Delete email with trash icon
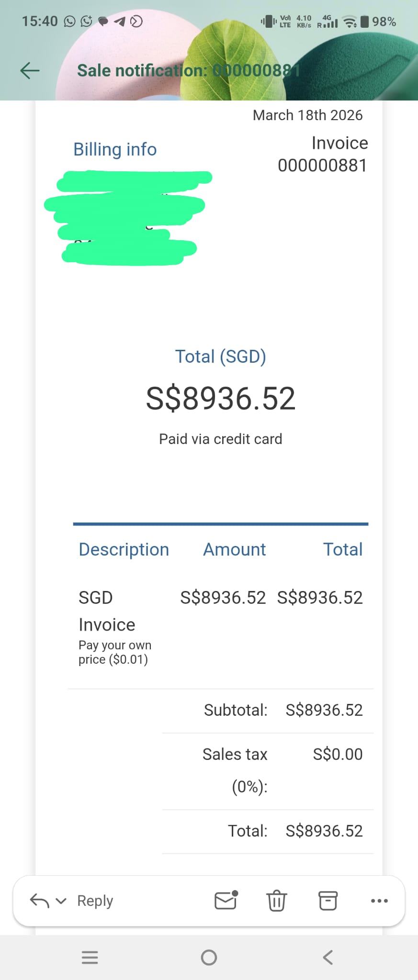418x980 pixels. 277,901
